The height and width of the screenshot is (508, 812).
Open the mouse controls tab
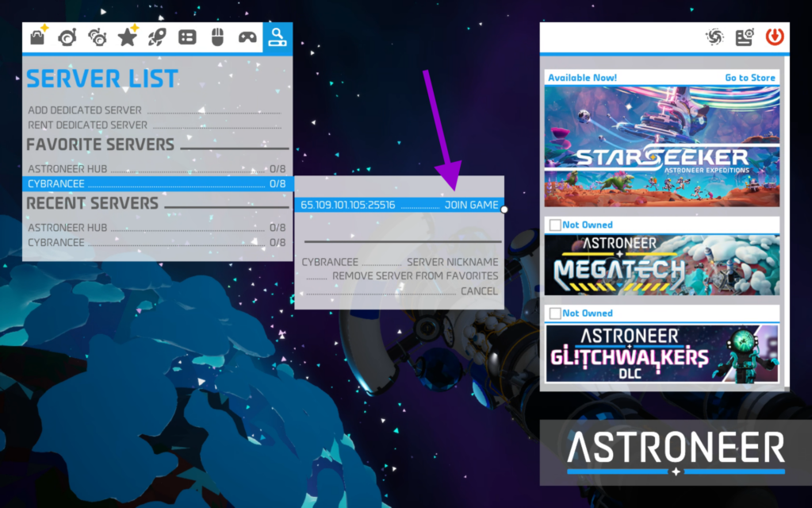217,37
